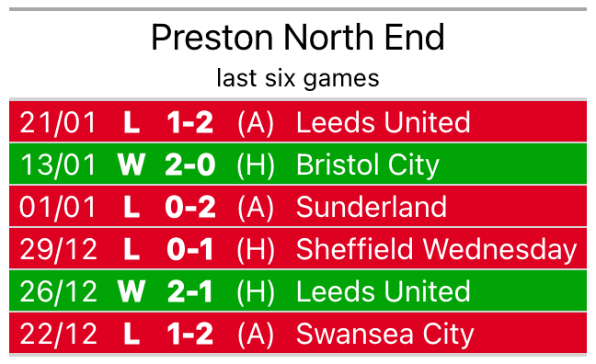Open the 21/01 Leeds United away result
This screenshot has width=596, height=364.
pos(298,122)
